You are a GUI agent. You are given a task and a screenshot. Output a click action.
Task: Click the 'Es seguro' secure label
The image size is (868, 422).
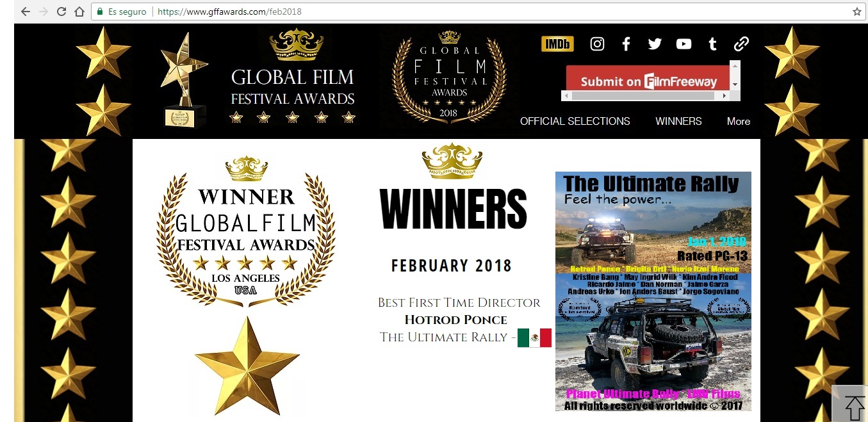(127, 12)
